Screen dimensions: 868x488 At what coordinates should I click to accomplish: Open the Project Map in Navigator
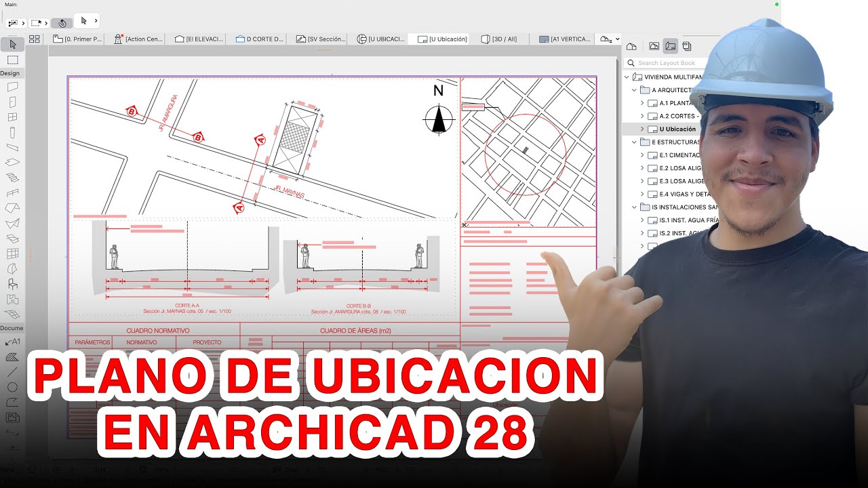tap(631, 46)
